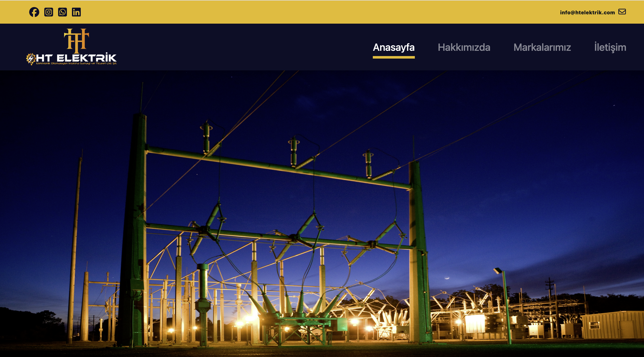
Task: Click the info@htelektrik.com email address
Action: 587,13
